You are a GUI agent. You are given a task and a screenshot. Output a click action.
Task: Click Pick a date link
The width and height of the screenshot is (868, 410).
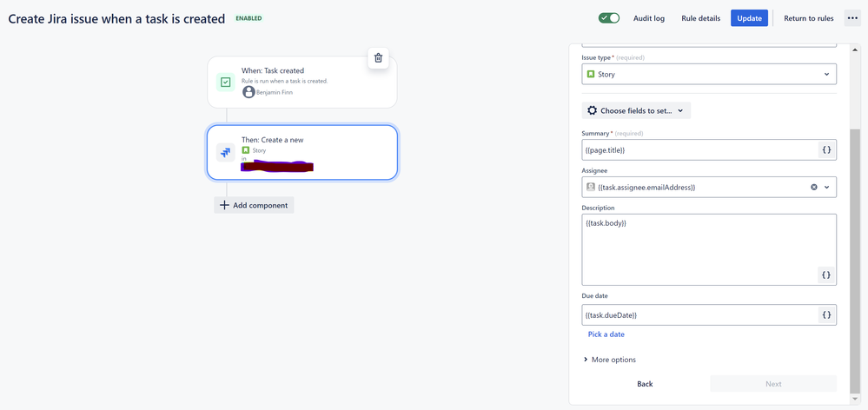pyautogui.click(x=606, y=334)
